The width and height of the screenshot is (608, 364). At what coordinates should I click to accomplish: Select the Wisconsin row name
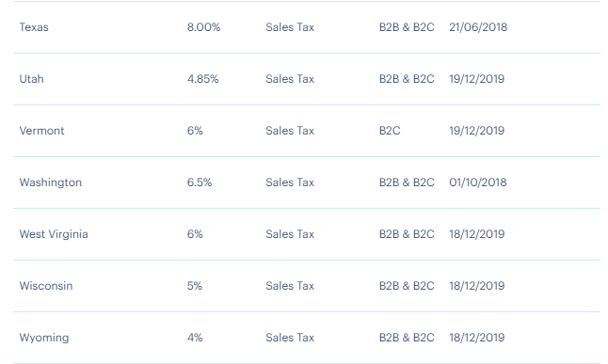pos(46,286)
